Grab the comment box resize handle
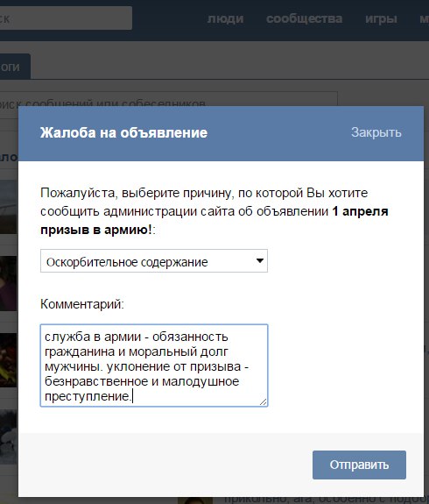Viewport: 429px width, 504px height. 263,401
